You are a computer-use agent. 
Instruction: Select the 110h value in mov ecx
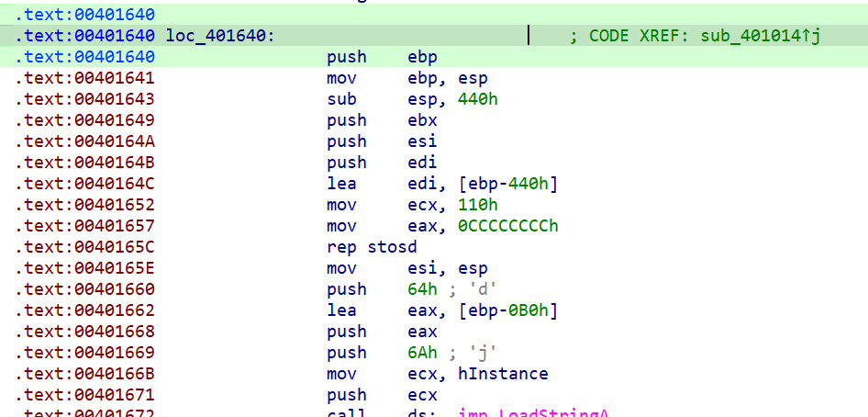click(478, 205)
